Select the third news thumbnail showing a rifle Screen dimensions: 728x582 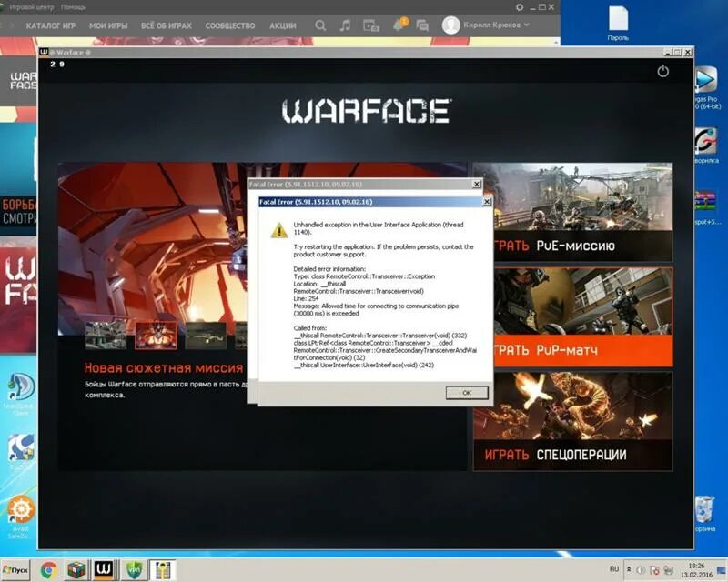[206, 335]
